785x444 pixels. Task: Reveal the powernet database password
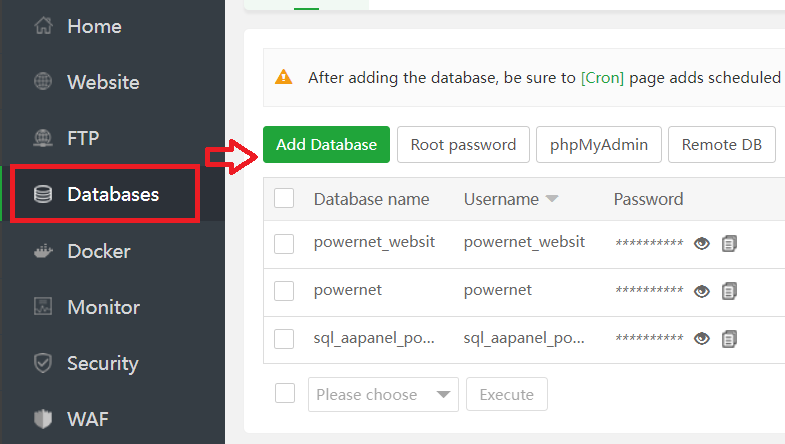tap(702, 291)
